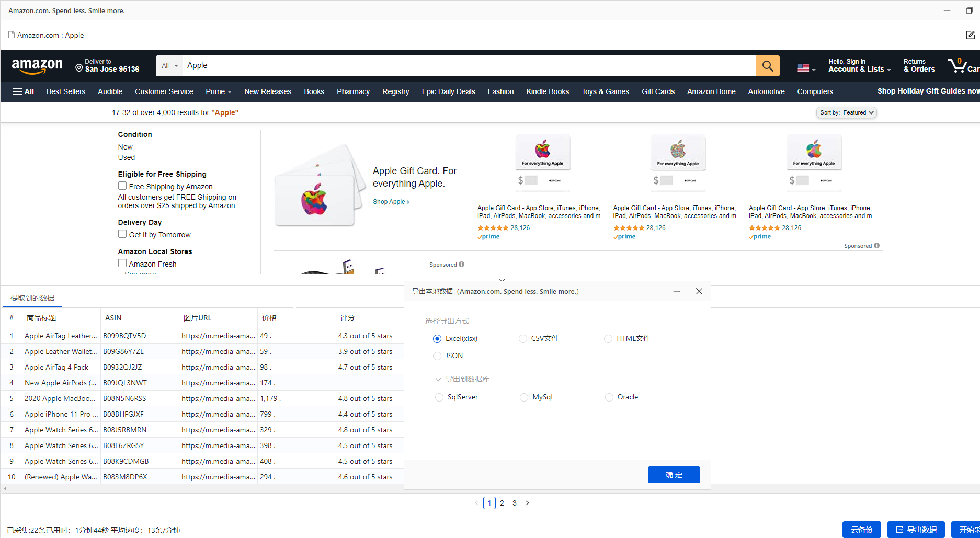Collapse the export to database section

pyautogui.click(x=438, y=379)
